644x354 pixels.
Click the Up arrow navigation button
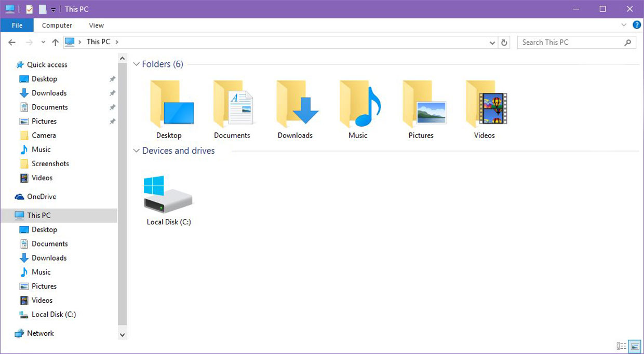click(x=56, y=43)
